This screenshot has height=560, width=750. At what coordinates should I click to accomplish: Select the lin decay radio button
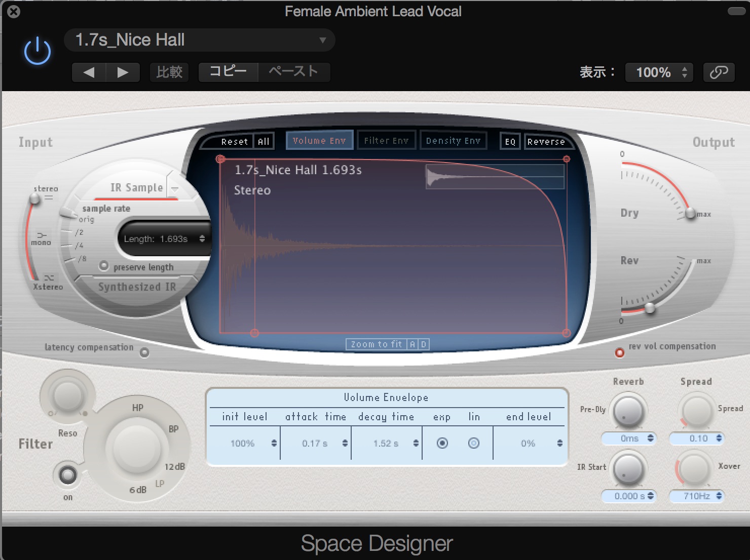(x=474, y=443)
